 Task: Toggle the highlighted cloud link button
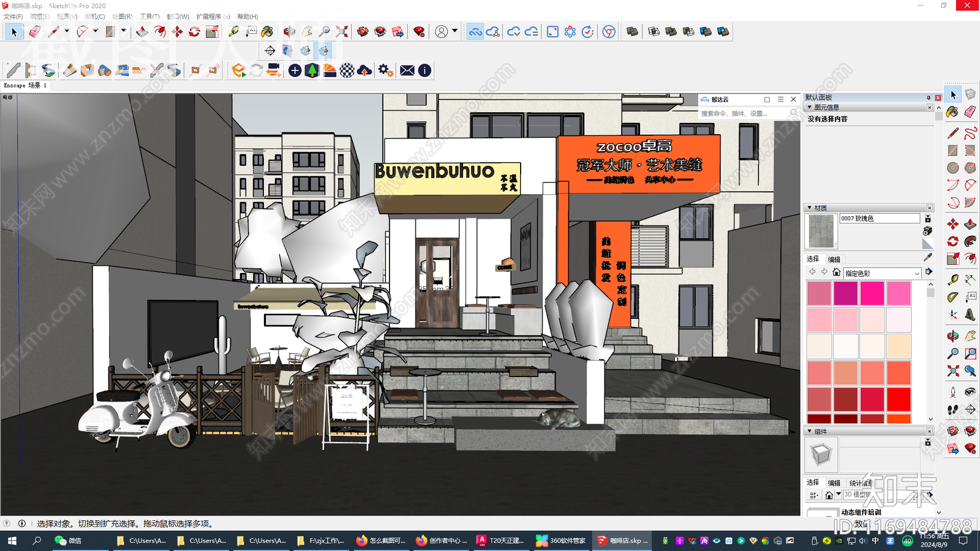475,31
